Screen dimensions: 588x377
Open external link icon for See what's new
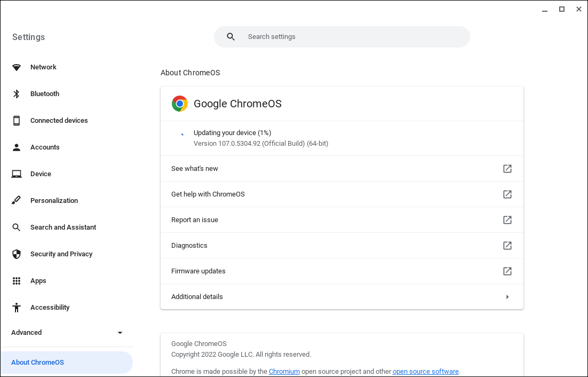[x=507, y=168]
